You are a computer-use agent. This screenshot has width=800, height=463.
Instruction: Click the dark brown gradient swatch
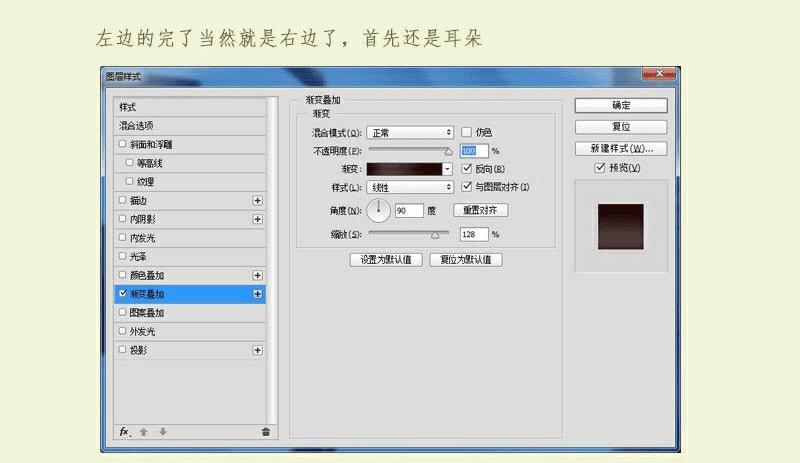click(404, 169)
